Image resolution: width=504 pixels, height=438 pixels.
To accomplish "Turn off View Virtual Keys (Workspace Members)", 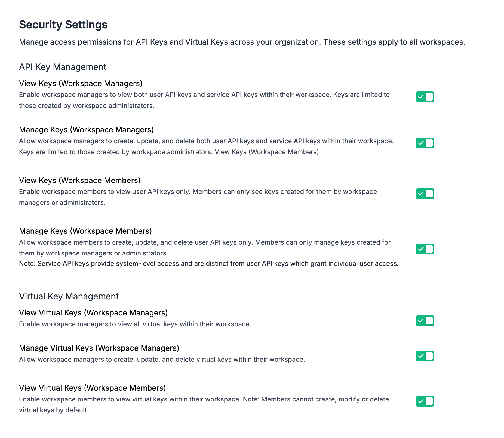I will pos(425,401).
